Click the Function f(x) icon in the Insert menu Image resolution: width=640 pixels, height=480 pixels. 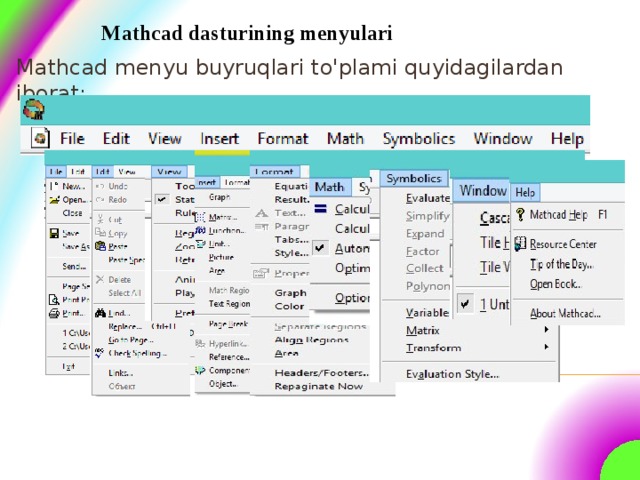click(200, 231)
